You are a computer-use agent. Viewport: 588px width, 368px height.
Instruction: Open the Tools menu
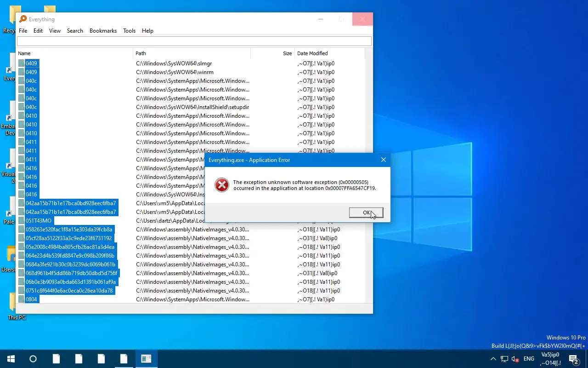(x=129, y=31)
